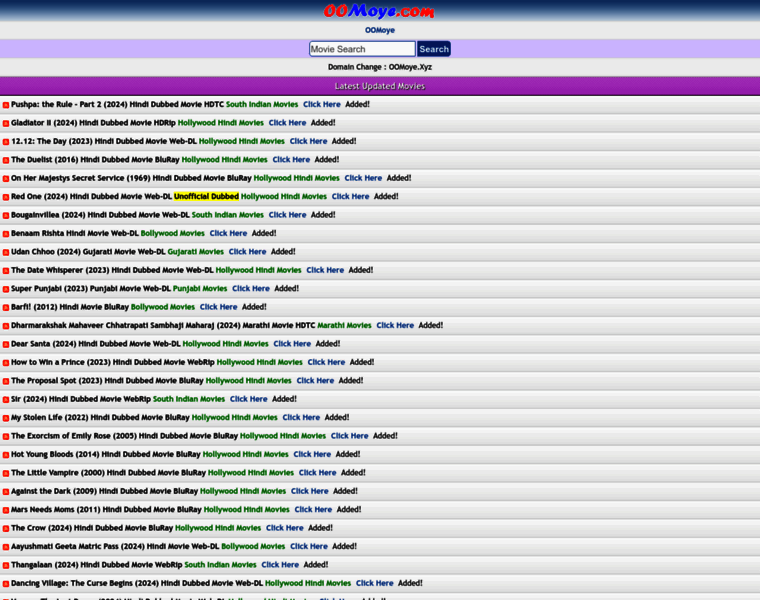Click the Search button

tap(434, 49)
